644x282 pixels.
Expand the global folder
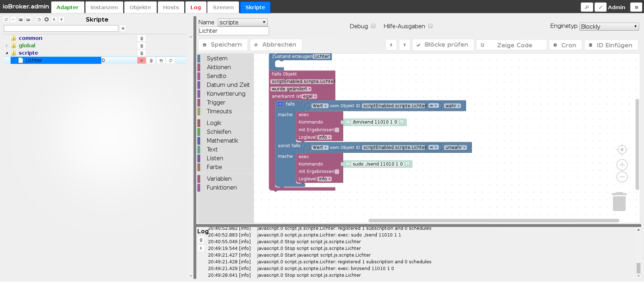pos(7,46)
